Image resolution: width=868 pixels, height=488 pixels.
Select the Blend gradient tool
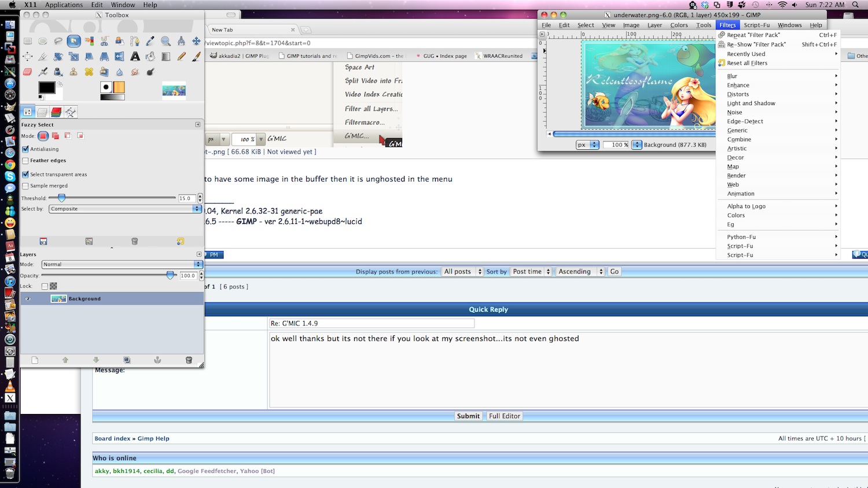coord(165,57)
